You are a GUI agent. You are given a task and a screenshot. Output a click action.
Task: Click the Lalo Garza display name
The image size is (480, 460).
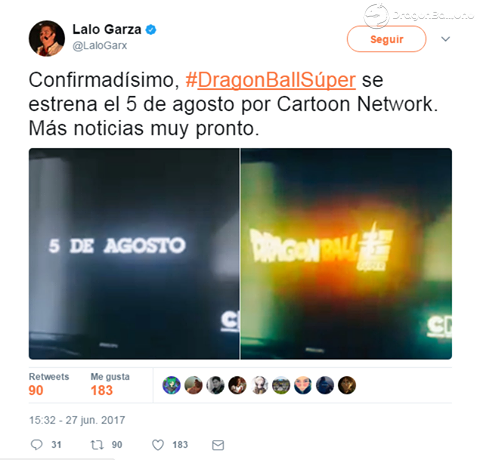[x=107, y=29]
